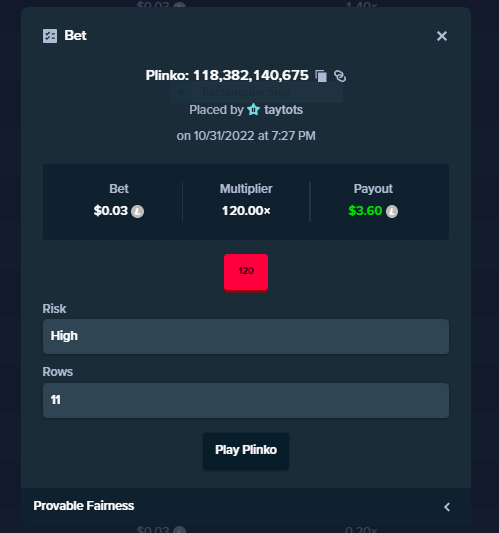Viewport: 499px width, 533px height.
Task: Click the Bet checklist icon in header
Action: 50,36
